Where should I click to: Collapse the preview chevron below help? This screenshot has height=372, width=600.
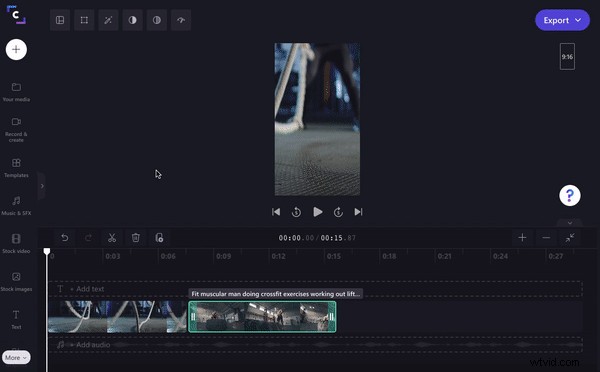tap(570, 223)
